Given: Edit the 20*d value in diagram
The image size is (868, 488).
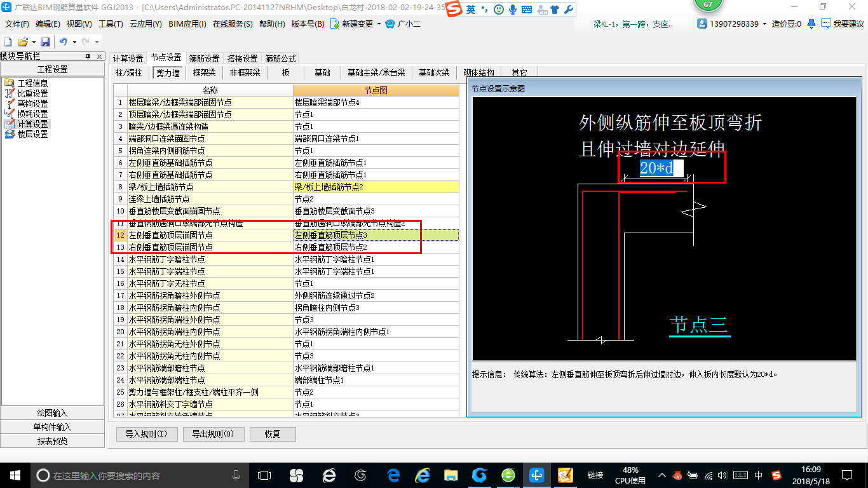Looking at the screenshot, I should pyautogui.click(x=661, y=168).
